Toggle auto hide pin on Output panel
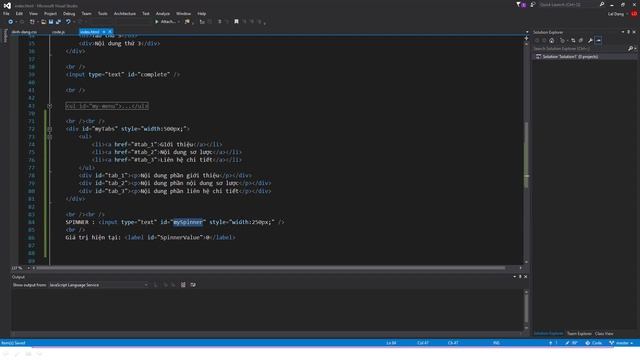Viewport: 640px width, 360px height. [x=520, y=277]
